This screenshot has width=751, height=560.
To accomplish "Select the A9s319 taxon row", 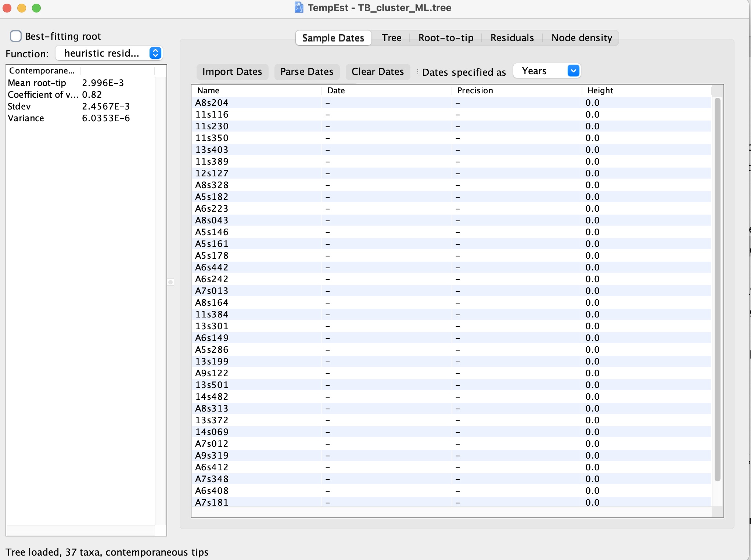I will coord(451,456).
